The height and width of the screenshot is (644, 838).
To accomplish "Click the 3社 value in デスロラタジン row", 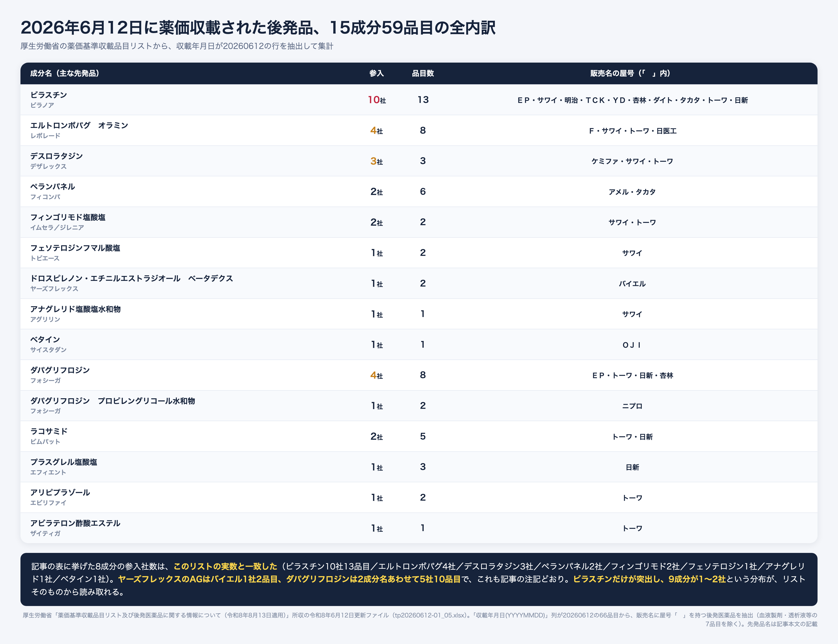I will (376, 161).
